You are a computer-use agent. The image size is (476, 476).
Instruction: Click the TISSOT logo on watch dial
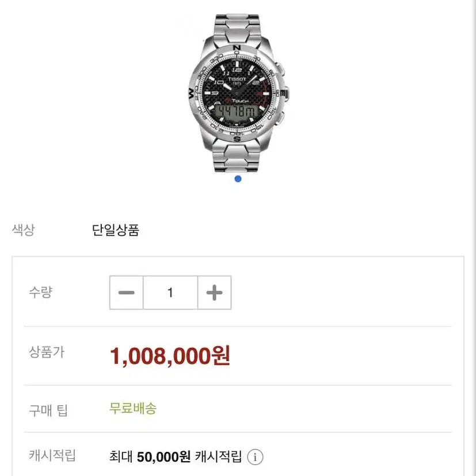coord(237,79)
